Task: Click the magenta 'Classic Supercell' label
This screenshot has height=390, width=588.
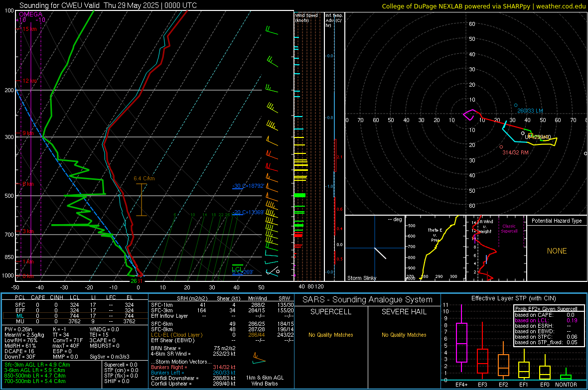Action: (x=509, y=229)
